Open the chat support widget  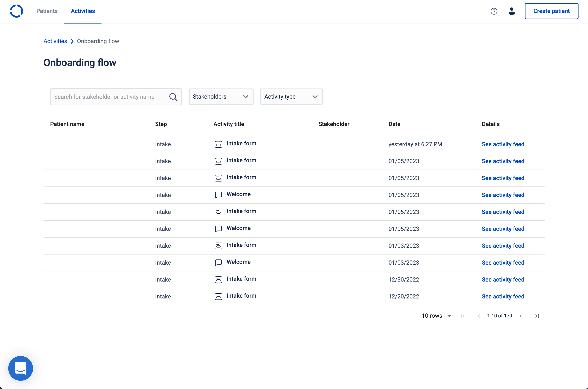pyautogui.click(x=21, y=368)
